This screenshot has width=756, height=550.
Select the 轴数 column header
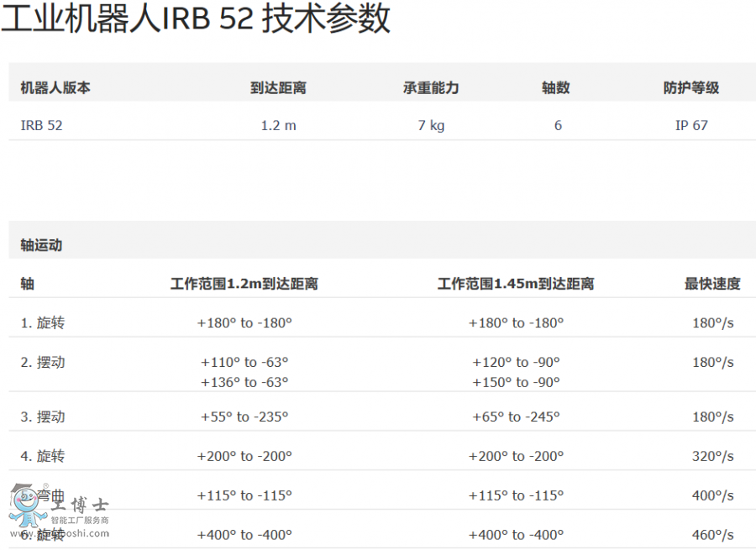click(x=556, y=87)
